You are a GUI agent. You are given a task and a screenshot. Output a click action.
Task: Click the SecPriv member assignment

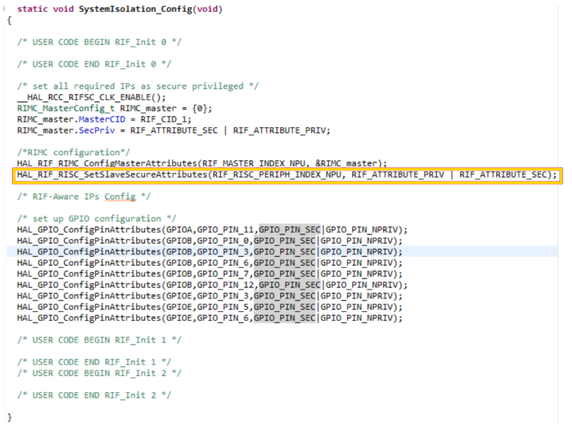(97, 131)
